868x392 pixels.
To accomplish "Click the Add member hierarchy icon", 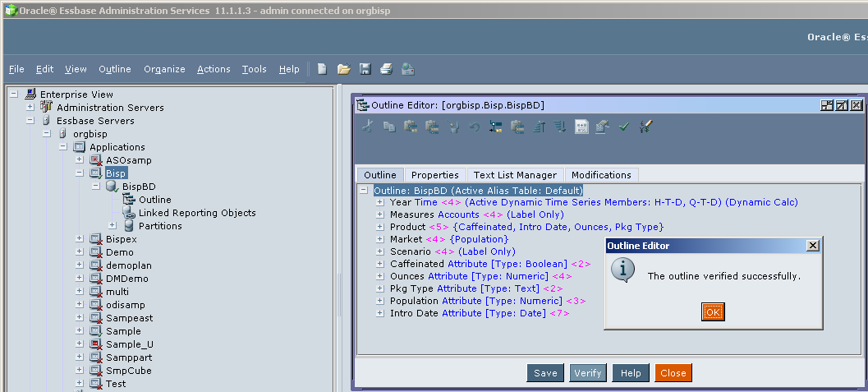I will point(495,127).
